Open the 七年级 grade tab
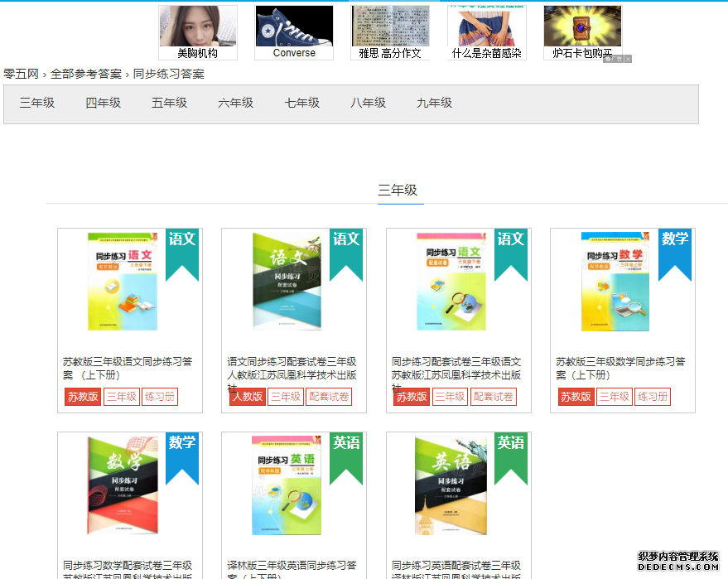The height and width of the screenshot is (579, 728). 302,103
